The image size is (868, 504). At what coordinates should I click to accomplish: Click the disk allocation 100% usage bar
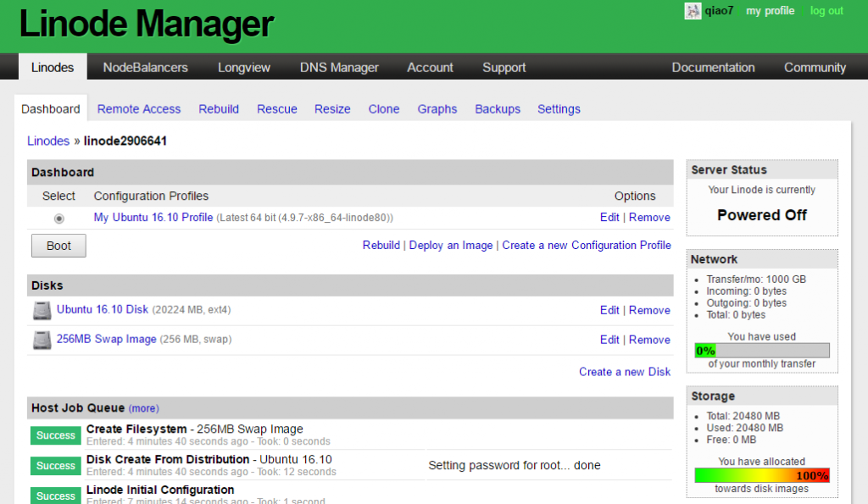[x=762, y=475]
